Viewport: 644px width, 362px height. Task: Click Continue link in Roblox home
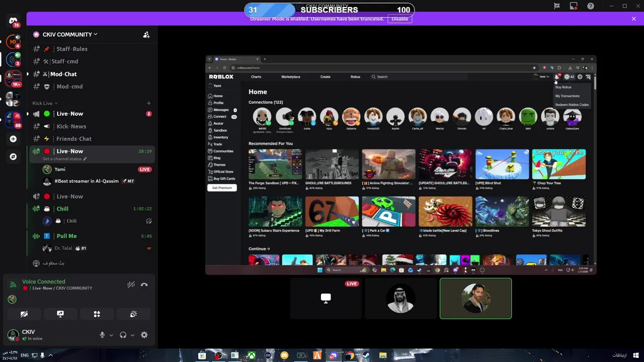259,248
